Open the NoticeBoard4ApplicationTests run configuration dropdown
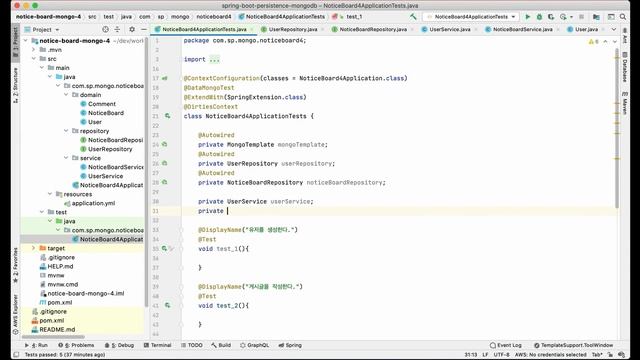This screenshot has width=640, height=360. (x=471, y=17)
